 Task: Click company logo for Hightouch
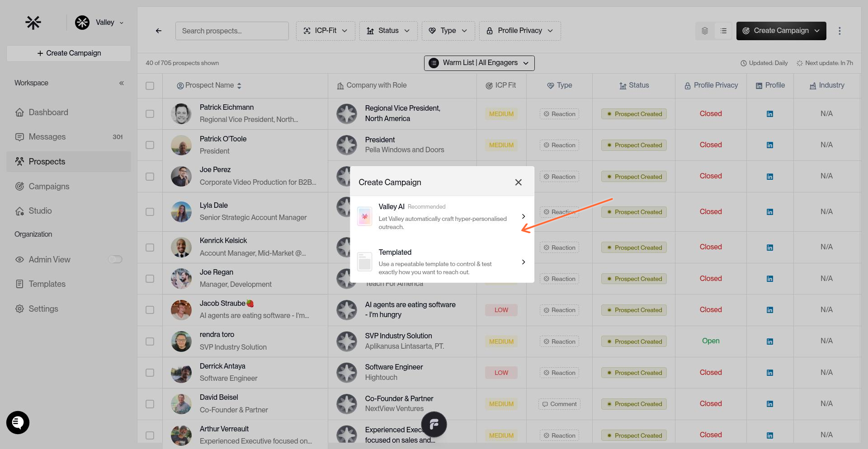click(x=347, y=373)
